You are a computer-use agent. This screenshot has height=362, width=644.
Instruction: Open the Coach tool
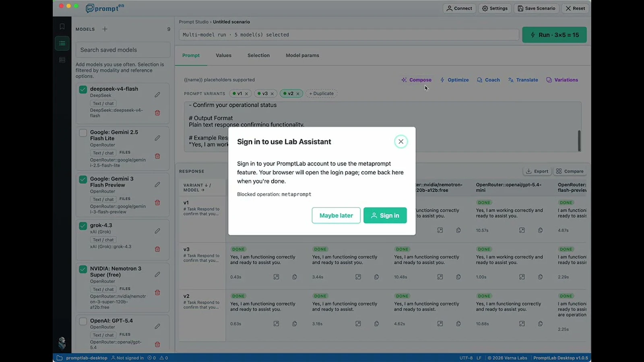(x=488, y=80)
